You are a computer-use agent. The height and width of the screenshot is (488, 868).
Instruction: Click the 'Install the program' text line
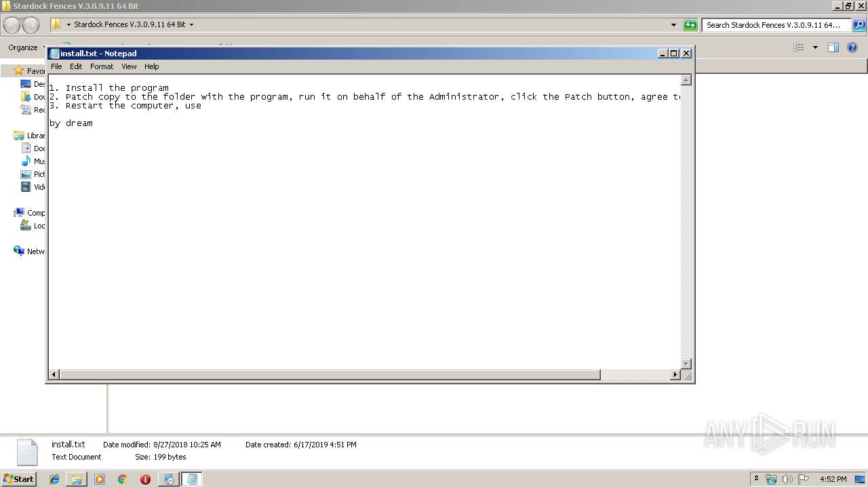(x=109, y=88)
